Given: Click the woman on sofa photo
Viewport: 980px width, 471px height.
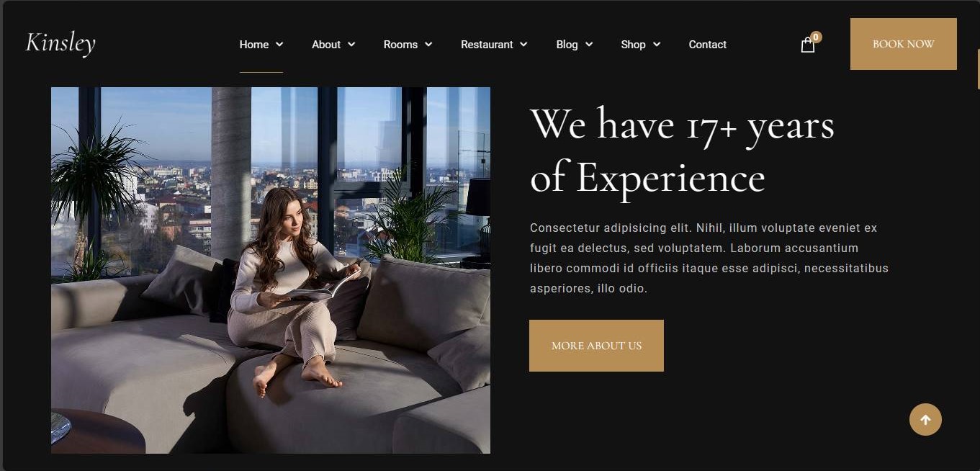Looking at the screenshot, I should point(271,270).
